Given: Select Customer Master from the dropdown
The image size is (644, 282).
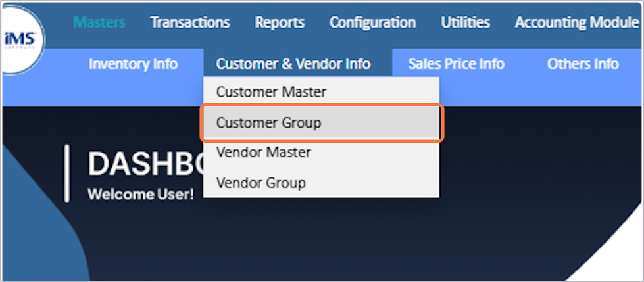Looking at the screenshot, I should [271, 92].
